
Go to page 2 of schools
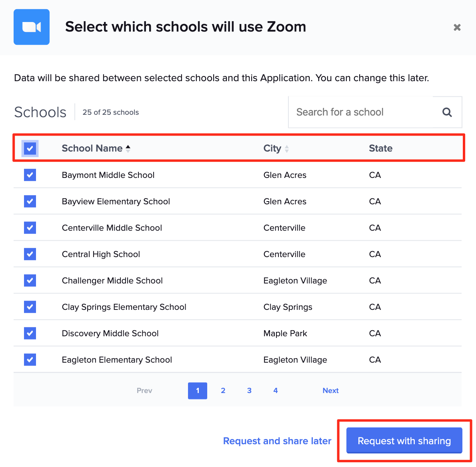[223, 391]
